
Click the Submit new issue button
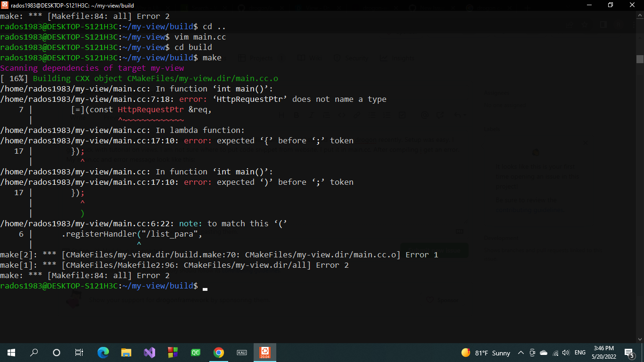click(434, 250)
